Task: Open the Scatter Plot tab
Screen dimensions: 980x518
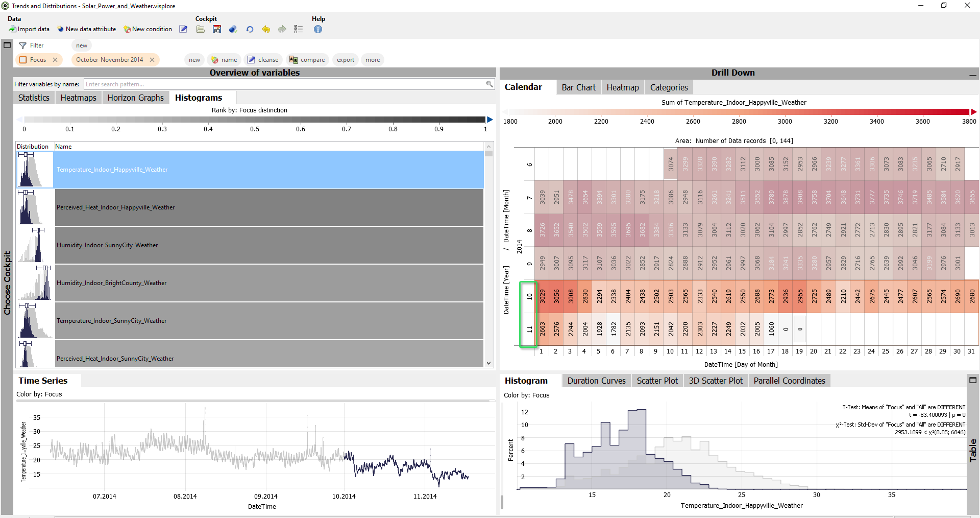Action: point(657,381)
